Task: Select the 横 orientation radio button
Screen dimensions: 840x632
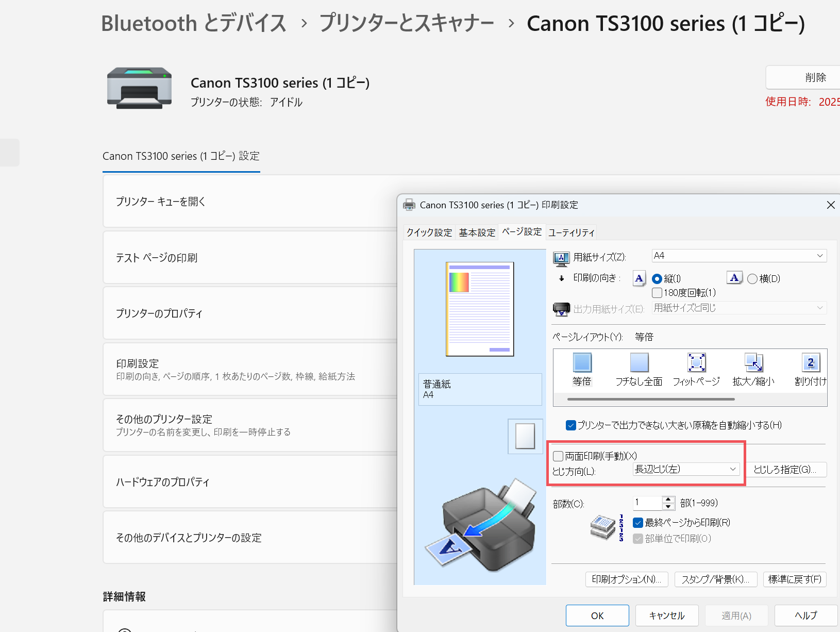Action: click(x=752, y=279)
